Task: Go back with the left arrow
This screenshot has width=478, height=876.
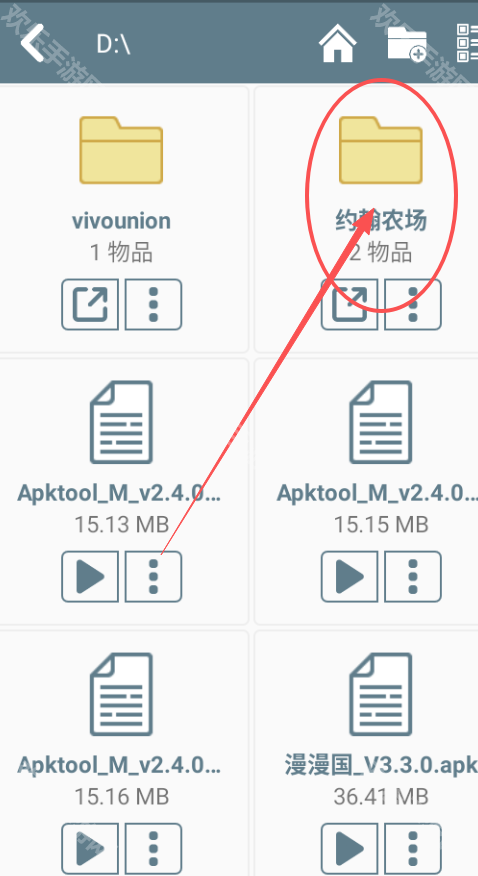Action: pyautogui.click(x=32, y=42)
